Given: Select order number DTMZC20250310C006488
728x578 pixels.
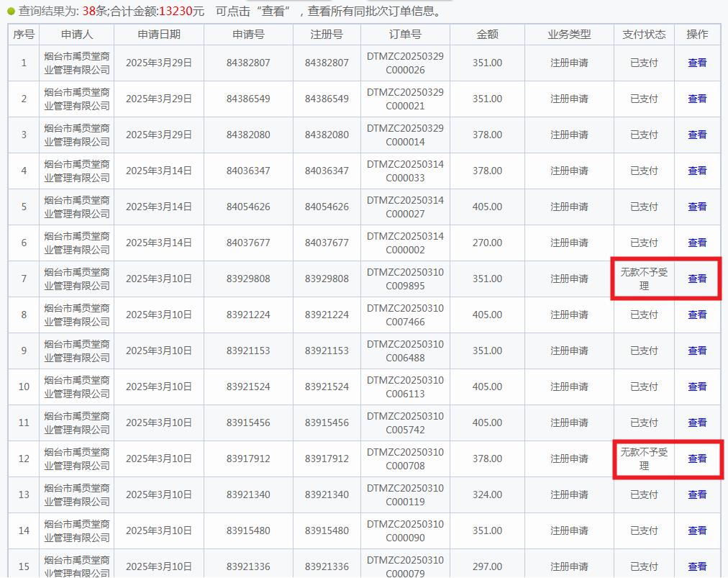Looking at the screenshot, I should pos(405,351).
